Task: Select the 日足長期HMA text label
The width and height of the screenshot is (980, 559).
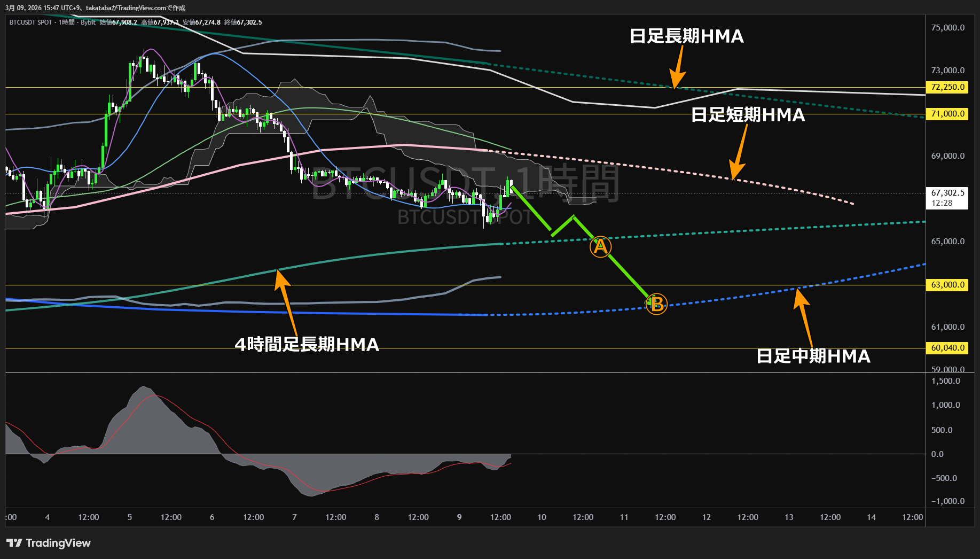Action: click(686, 36)
